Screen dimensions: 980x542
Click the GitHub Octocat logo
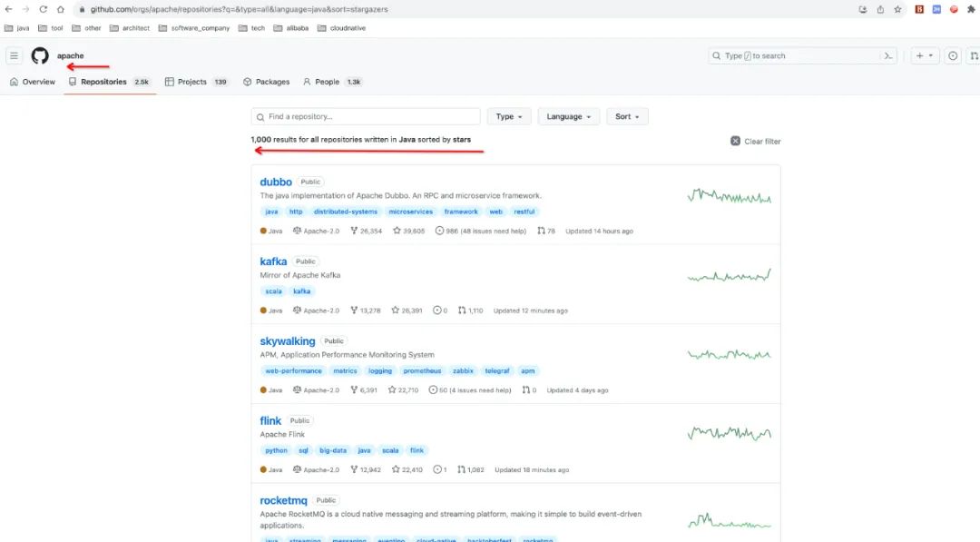(x=40, y=55)
